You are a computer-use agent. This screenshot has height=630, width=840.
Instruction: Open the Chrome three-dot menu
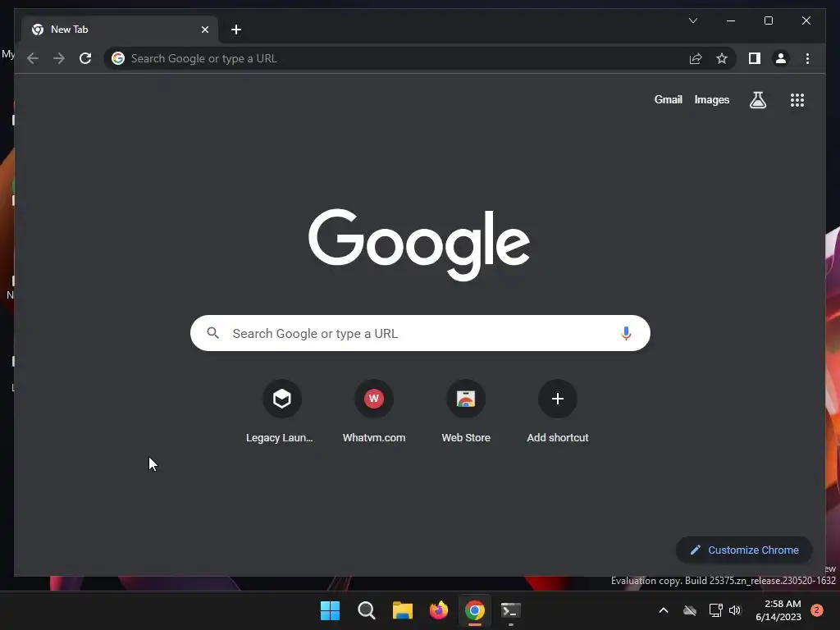pos(807,58)
